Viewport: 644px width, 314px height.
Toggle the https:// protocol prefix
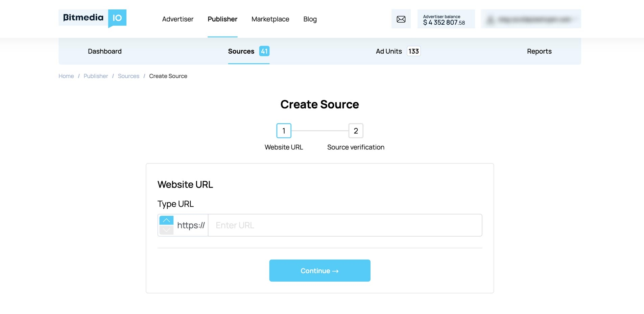click(191, 225)
